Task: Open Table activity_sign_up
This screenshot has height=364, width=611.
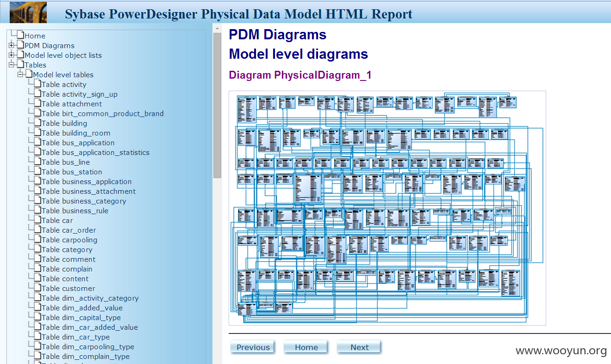Action: click(80, 94)
